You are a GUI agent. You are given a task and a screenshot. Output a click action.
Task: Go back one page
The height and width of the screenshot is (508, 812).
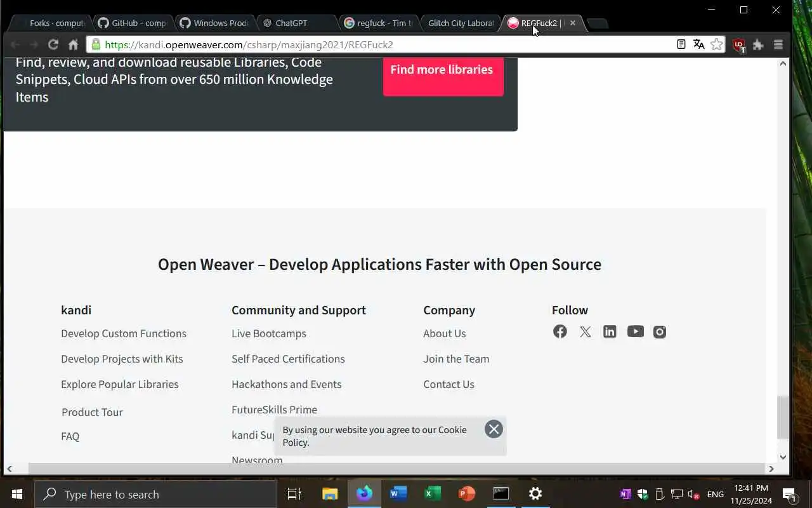tap(15, 44)
